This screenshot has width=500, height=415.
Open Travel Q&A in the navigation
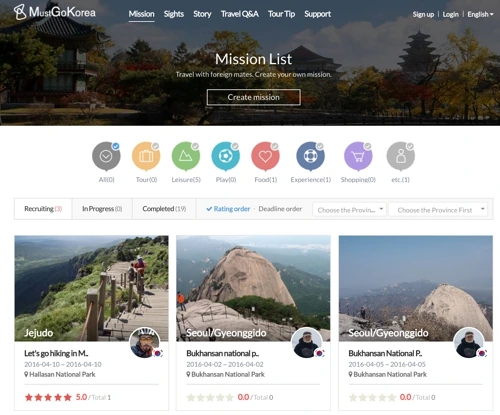pyautogui.click(x=240, y=14)
